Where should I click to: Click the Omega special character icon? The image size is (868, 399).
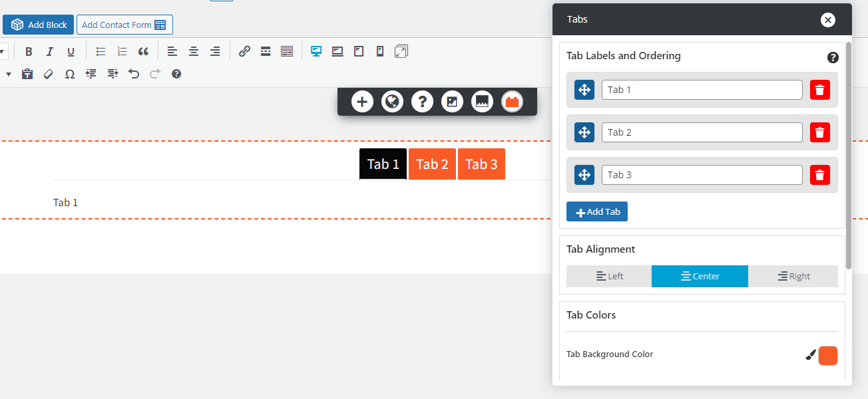(x=69, y=74)
